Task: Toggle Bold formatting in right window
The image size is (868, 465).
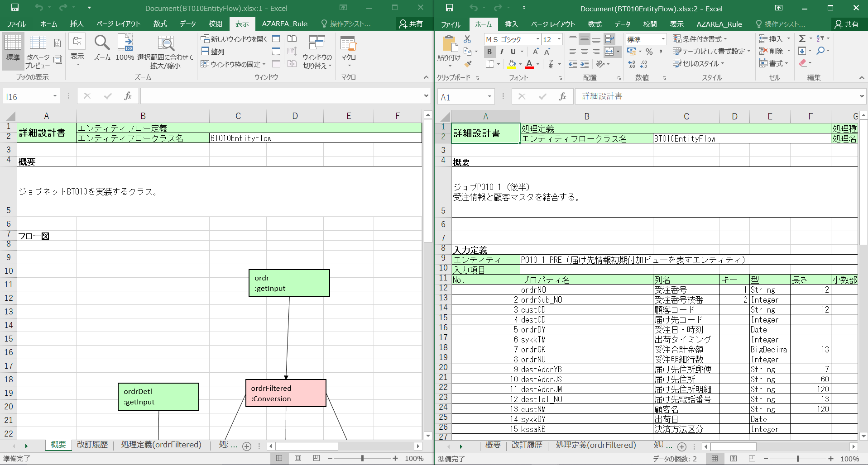Action: tap(489, 52)
